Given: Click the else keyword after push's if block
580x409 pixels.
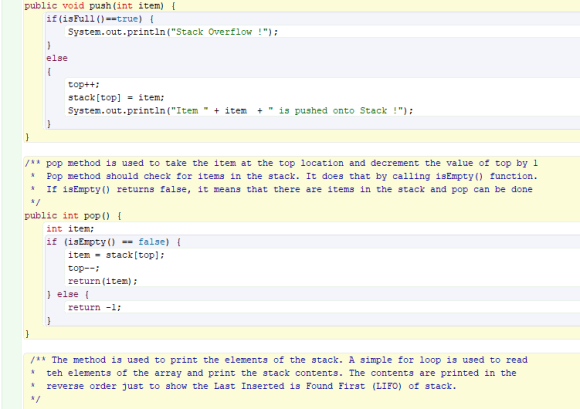Looking at the screenshot, I should point(57,58).
